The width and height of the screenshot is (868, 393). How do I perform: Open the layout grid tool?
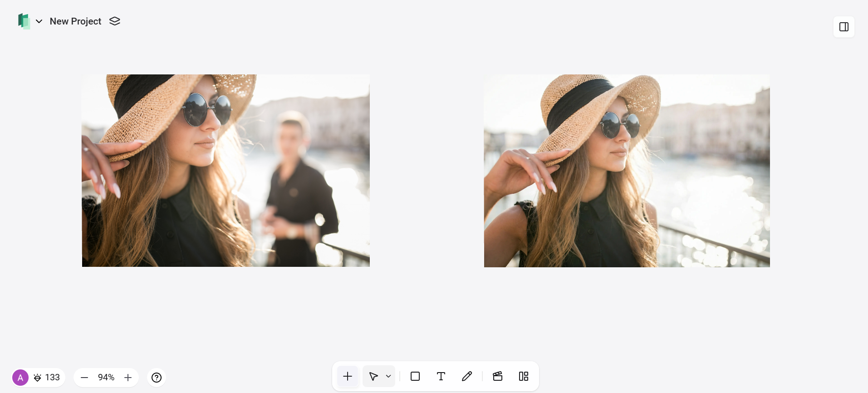[523, 376]
